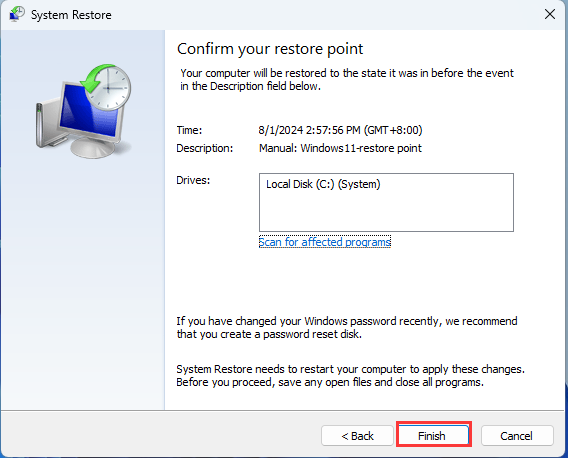Screen dimensions: 568x458
Task: Open Scan for affected programs link
Action: [325, 242]
